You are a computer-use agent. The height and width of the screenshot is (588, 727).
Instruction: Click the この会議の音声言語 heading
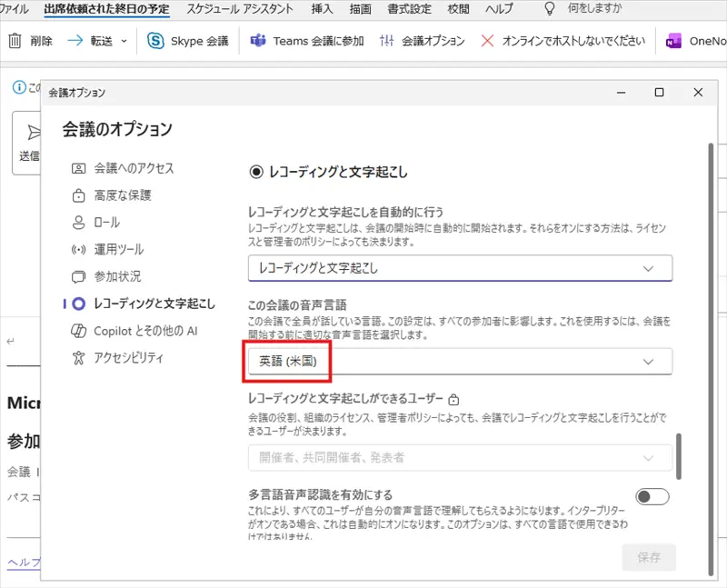tap(297, 305)
